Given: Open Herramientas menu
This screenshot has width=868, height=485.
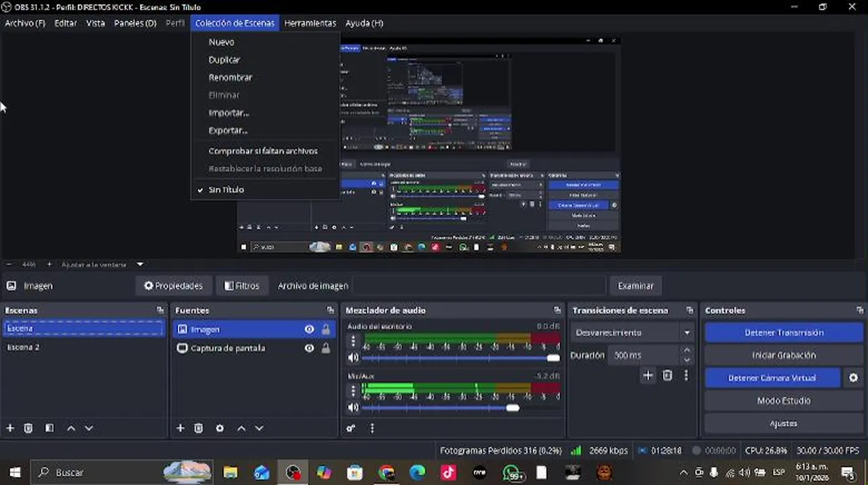Looking at the screenshot, I should pyautogui.click(x=310, y=23).
